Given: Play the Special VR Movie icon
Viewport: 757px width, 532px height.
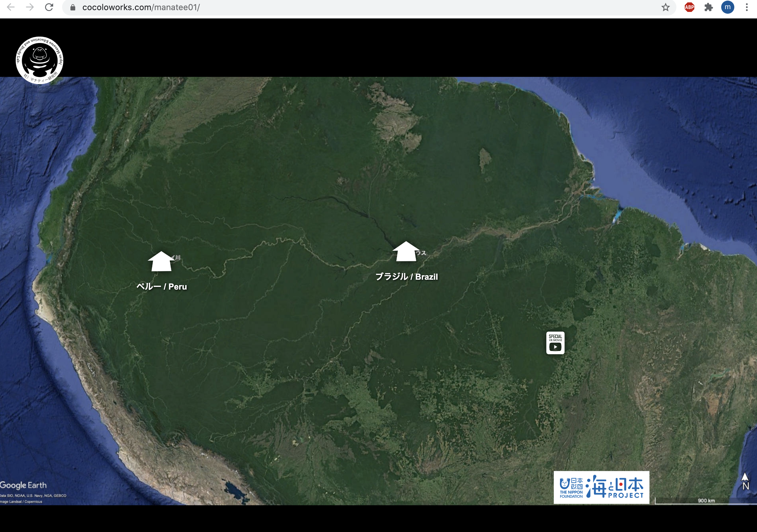Looking at the screenshot, I should [x=555, y=343].
